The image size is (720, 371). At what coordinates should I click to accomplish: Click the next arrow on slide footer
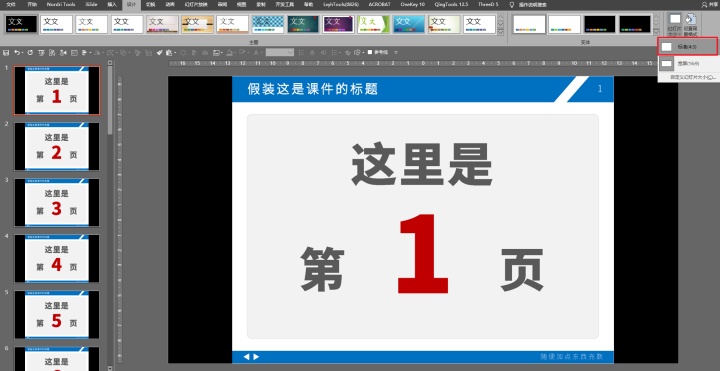[256, 357]
